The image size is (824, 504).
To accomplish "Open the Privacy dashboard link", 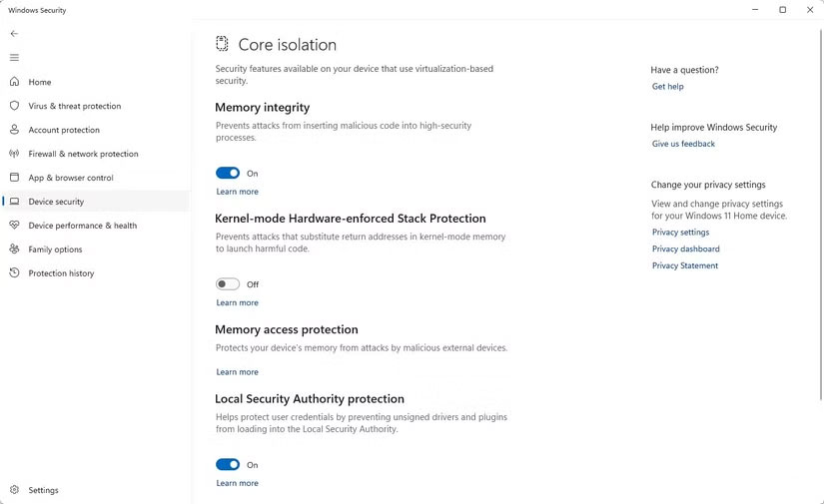I will click(685, 250).
